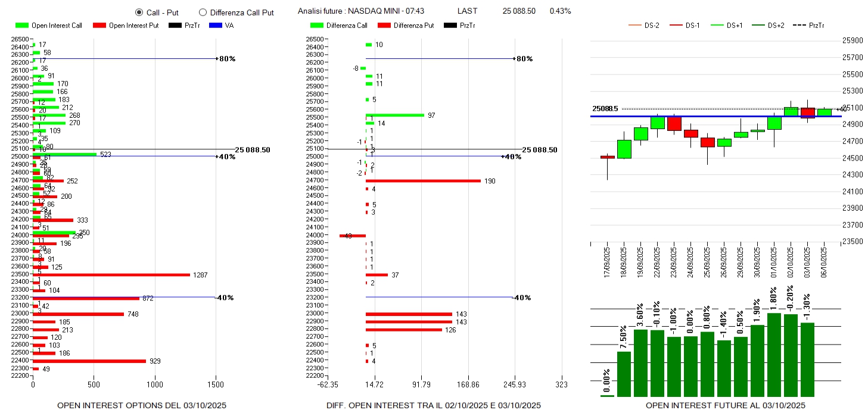This screenshot has height=410, width=868.
Task: Click the red difference bar labeled 190
Action: 423,181
